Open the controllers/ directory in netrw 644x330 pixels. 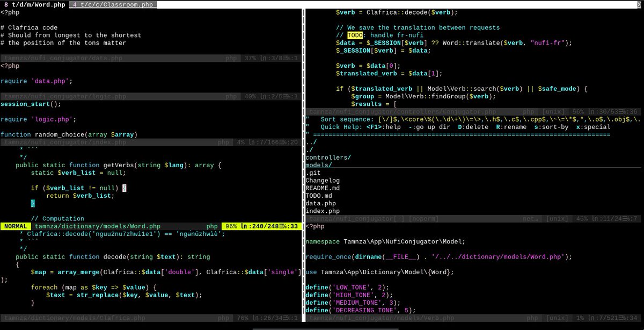[x=328, y=157]
